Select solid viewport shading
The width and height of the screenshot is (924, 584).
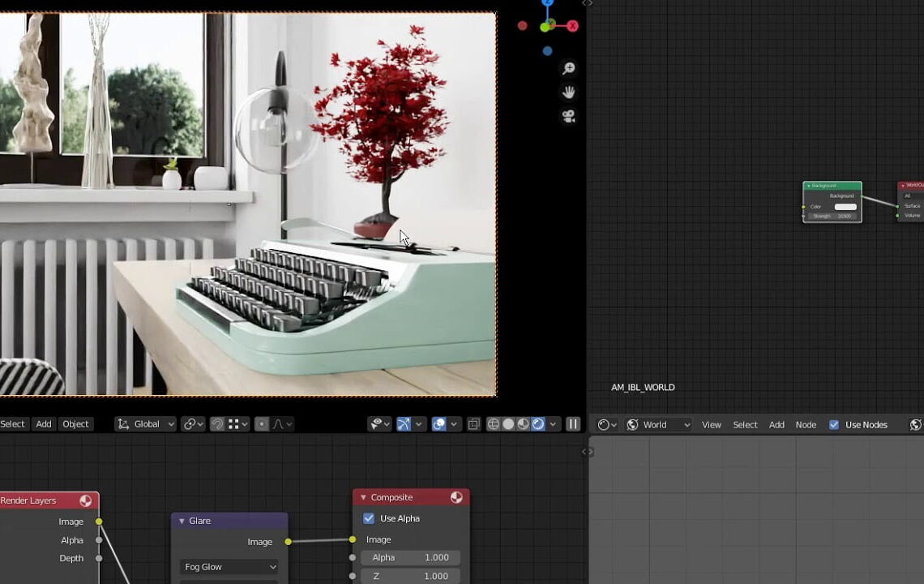click(x=508, y=424)
